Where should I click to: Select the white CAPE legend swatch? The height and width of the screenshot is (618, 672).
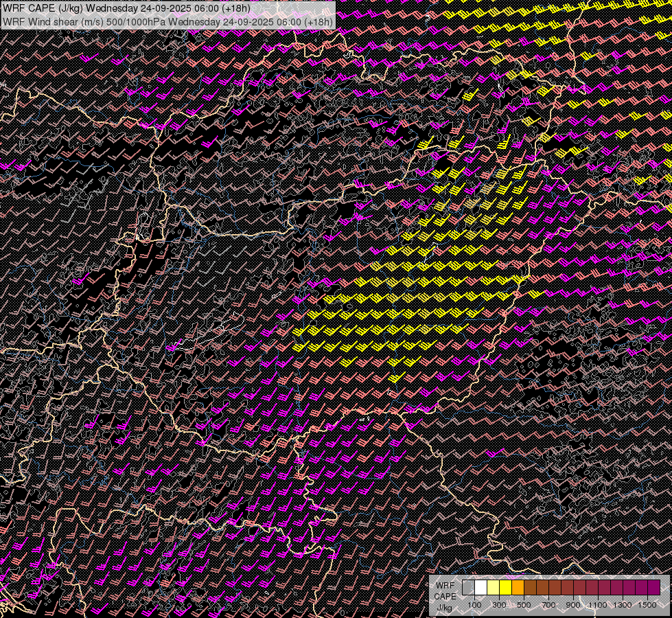[x=480, y=588]
